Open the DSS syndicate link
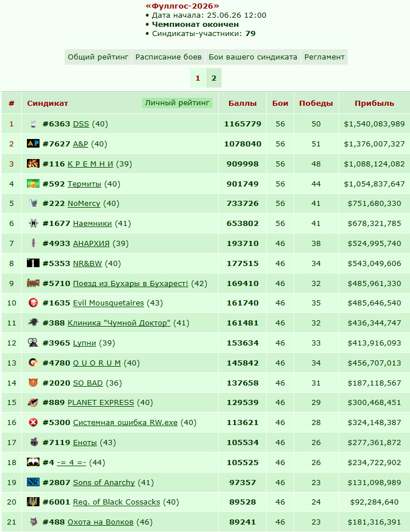410x532 pixels. (81, 124)
